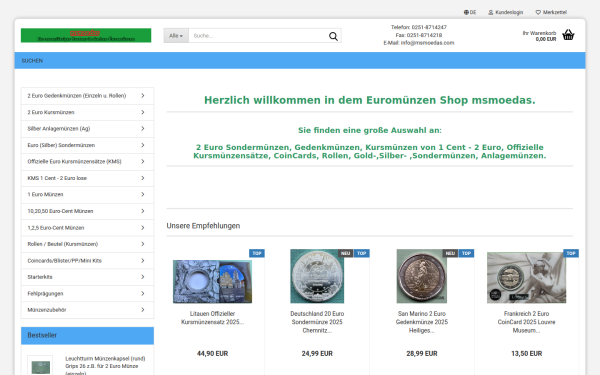Open Frankreich 2 Euro CoinCard 2025 Louvre title
Viewport: 600px width, 375px height.
click(x=527, y=322)
